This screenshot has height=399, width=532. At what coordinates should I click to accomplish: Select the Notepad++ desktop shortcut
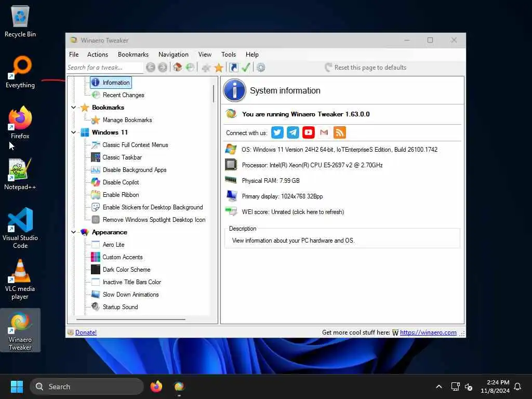pyautogui.click(x=20, y=174)
